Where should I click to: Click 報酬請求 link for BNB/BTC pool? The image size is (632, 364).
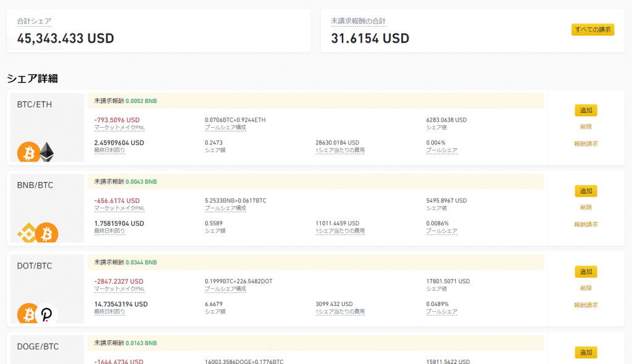coord(586,224)
